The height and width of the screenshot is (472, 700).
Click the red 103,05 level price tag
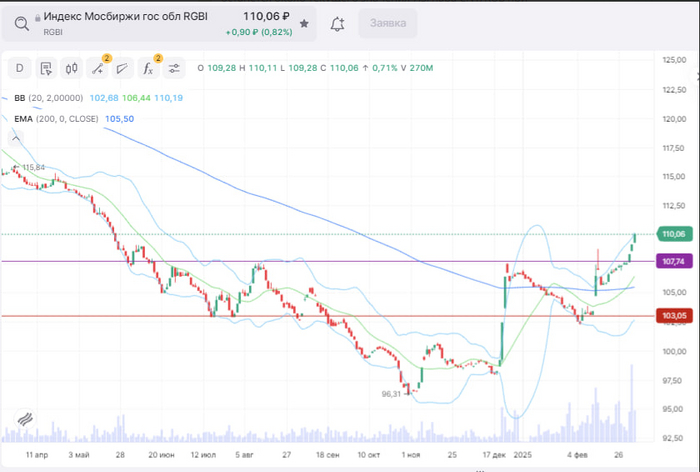[x=673, y=316]
